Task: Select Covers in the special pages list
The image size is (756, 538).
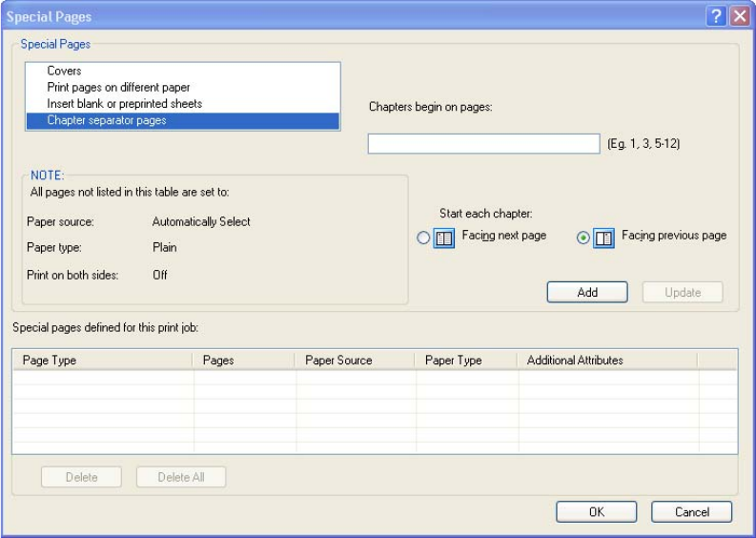Action: (x=65, y=71)
